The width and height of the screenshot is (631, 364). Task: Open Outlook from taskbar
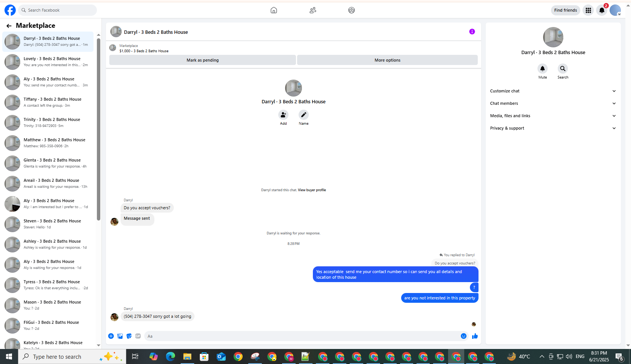[x=221, y=356]
